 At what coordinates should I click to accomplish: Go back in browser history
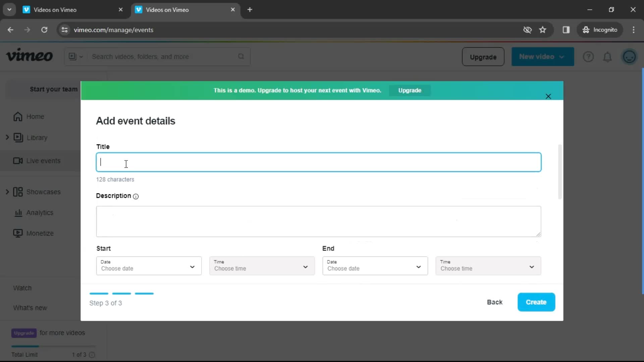(10, 30)
